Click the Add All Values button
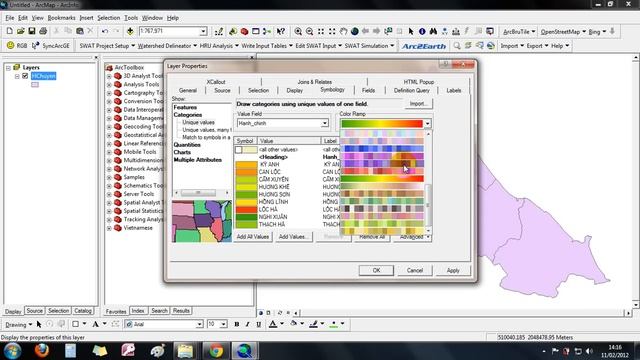 point(253,237)
